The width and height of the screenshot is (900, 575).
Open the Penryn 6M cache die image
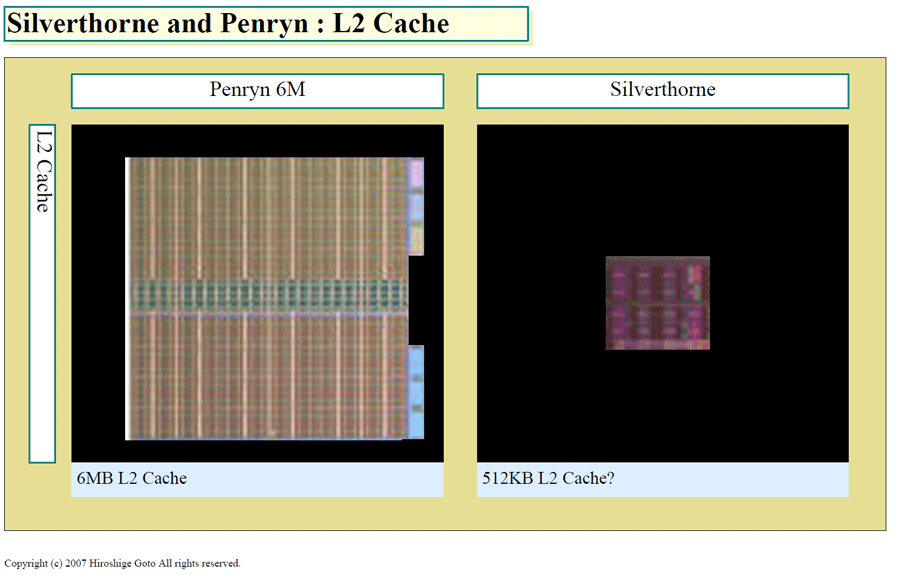pyautogui.click(x=274, y=298)
